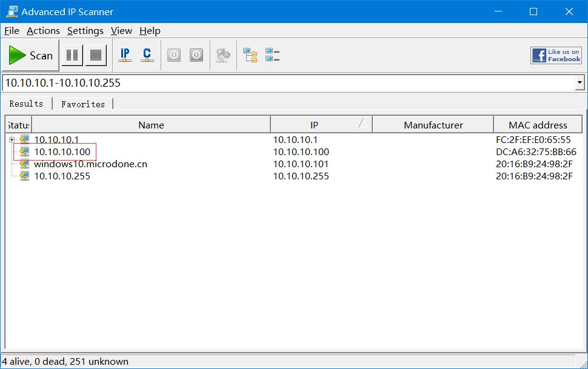Screen dimensions: 588x369
Task: Maximize the Advanced IP Scanner window
Action: coord(533,12)
